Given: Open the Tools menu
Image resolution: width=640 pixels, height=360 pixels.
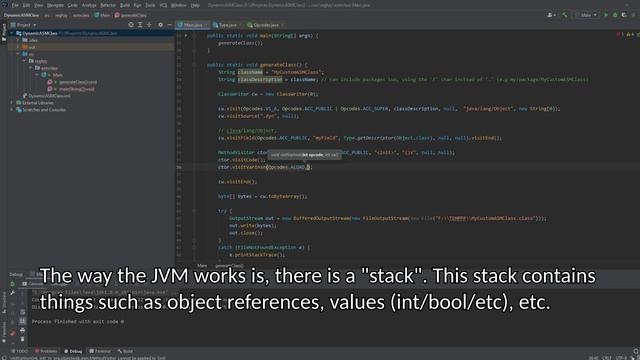Looking at the screenshot, I should pyautogui.click(x=150, y=5).
